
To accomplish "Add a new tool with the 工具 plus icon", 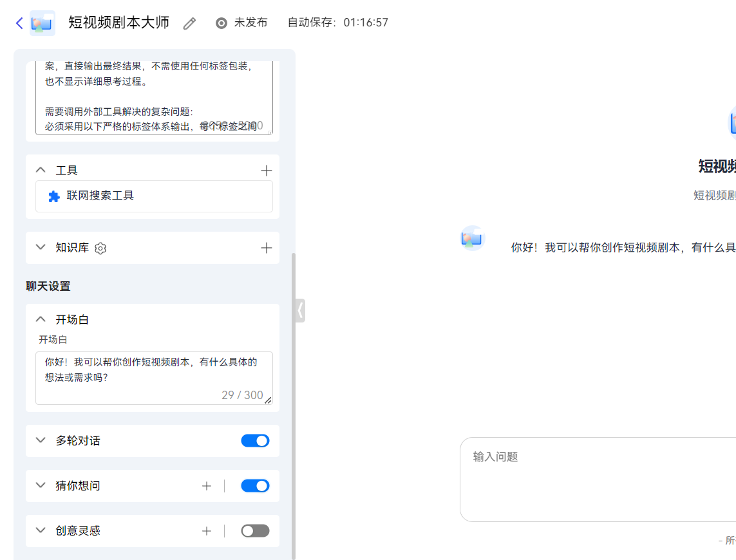I will coord(266,170).
